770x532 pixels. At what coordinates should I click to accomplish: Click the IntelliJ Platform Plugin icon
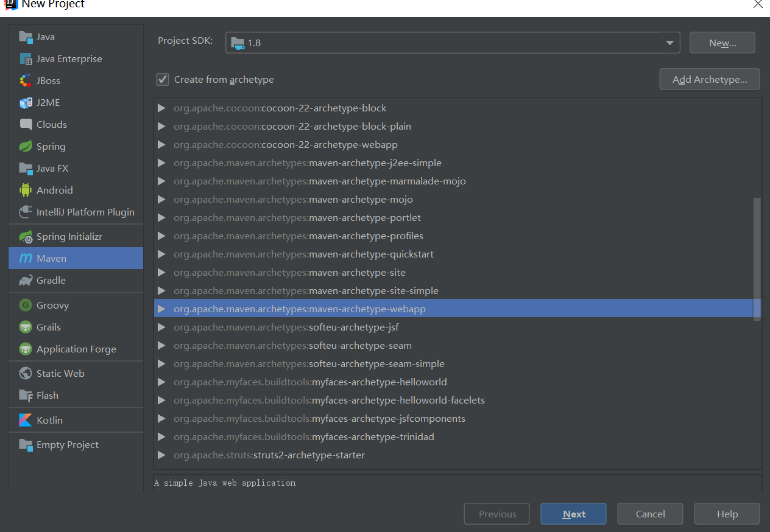(26, 212)
